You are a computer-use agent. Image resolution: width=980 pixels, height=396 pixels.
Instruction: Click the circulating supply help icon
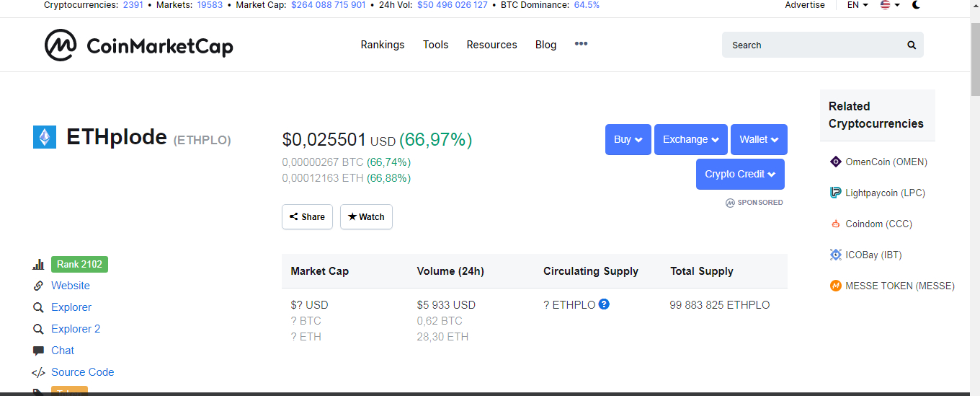pyautogui.click(x=604, y=304)
